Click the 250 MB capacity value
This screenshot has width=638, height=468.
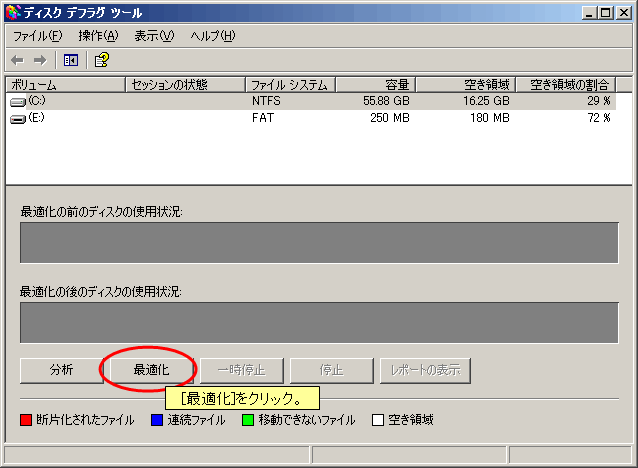(390, 118)
